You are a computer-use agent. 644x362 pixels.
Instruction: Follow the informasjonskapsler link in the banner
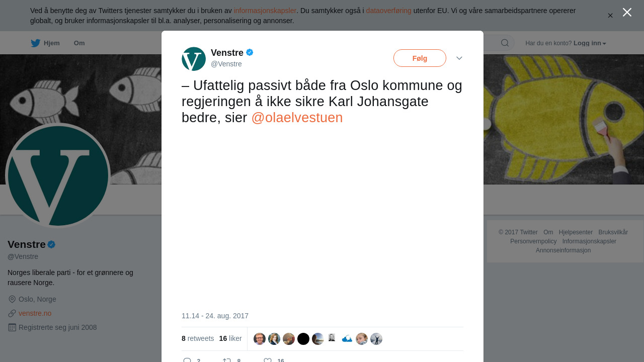(265, 11)
